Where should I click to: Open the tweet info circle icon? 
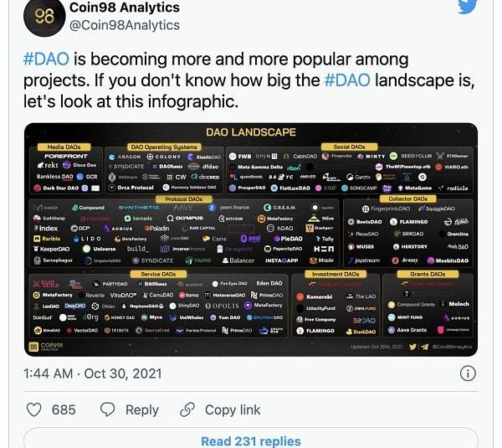[468, 373]
